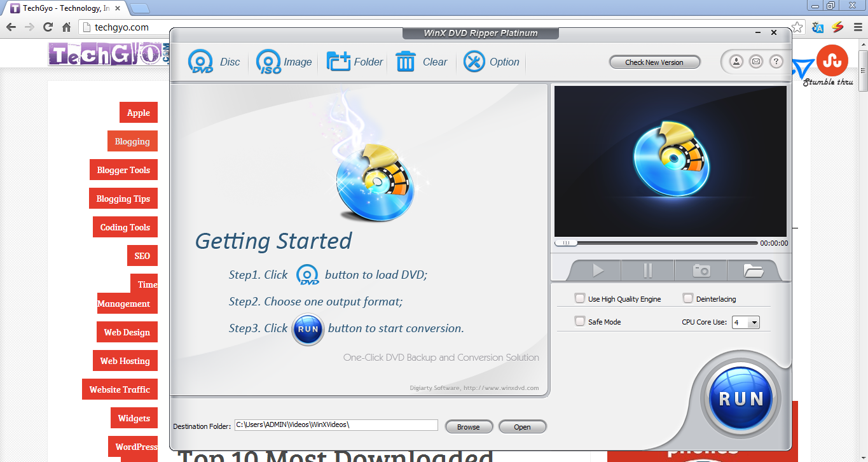Open the Chrome menu
Screen dimensions: 868x462
point(857,27)
